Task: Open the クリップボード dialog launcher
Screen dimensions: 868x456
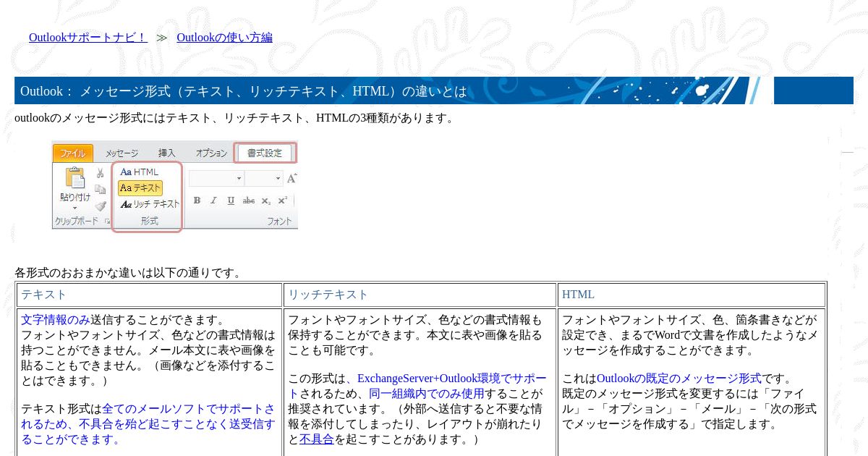Action: [107, 221]
